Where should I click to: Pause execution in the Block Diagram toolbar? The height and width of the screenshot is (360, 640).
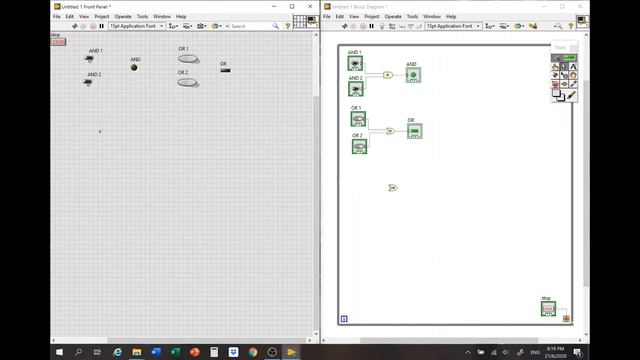(371, 26)
